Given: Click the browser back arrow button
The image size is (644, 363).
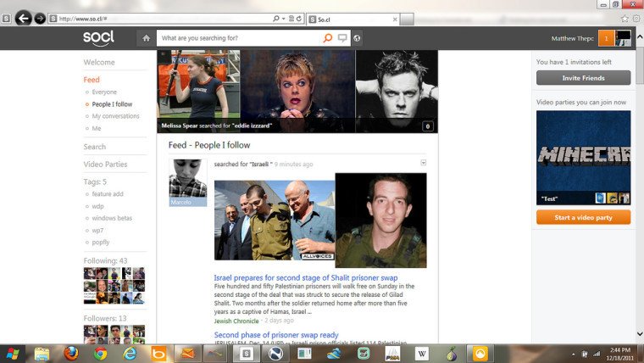Looking at the screenshot, I should pyautogui.click(x=23, y=18).
